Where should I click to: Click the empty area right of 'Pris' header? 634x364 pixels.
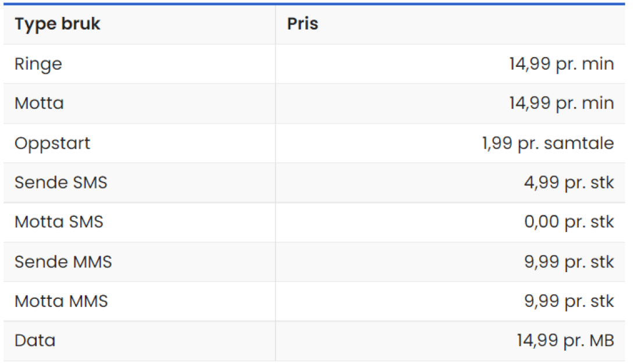(472, 24)
